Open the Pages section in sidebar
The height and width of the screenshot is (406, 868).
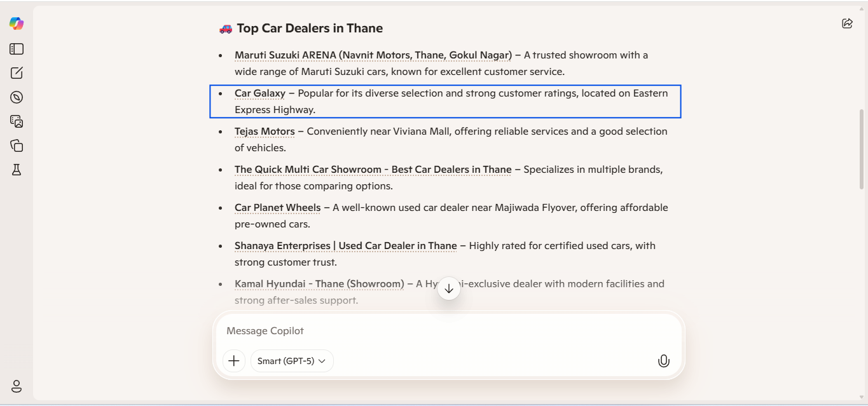tap(16, 145)
